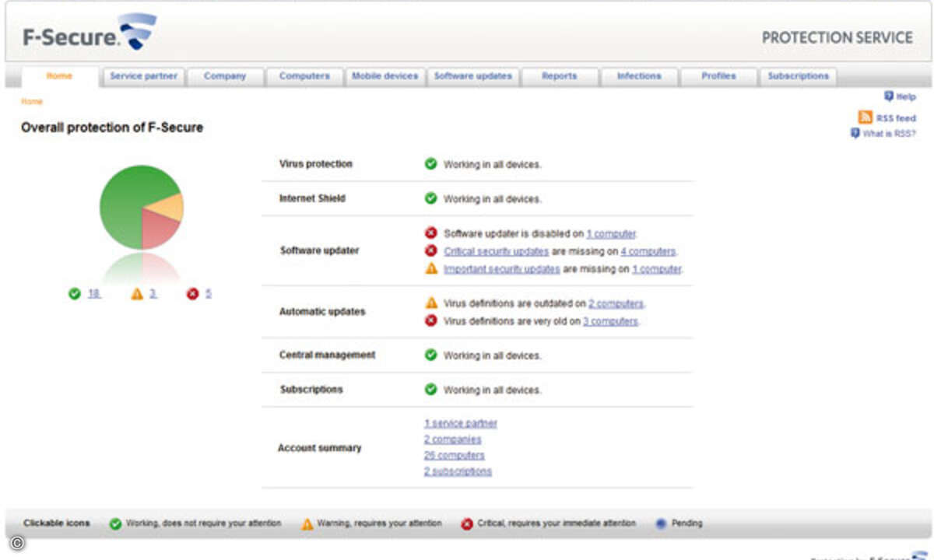
Task: Open the 2 companies link
Action: [x=452, y=439]
